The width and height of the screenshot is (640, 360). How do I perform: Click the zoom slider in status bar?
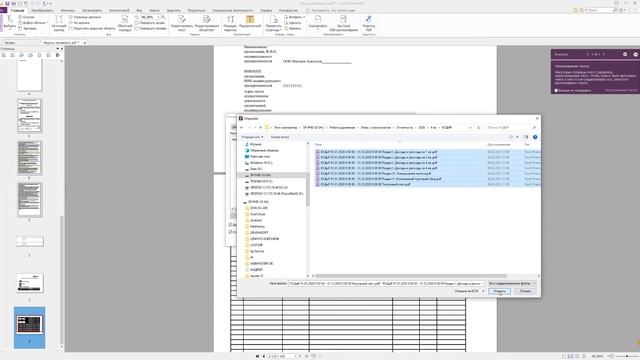(627, 356)
